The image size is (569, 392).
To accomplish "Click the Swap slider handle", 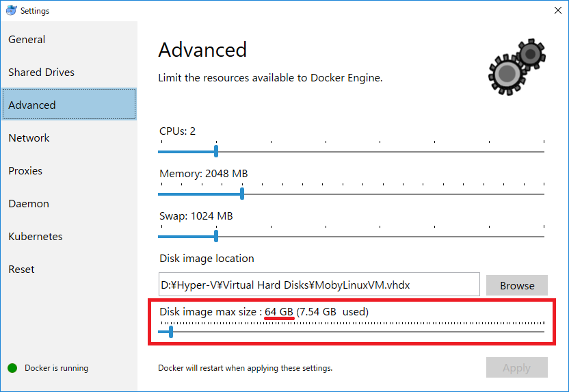I will [216, 236].
